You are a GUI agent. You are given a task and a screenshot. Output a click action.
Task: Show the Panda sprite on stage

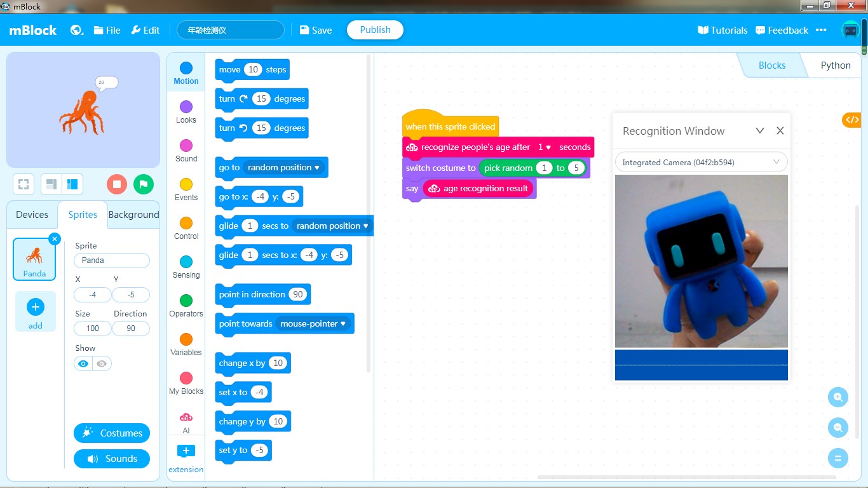(x=83, y=363)
